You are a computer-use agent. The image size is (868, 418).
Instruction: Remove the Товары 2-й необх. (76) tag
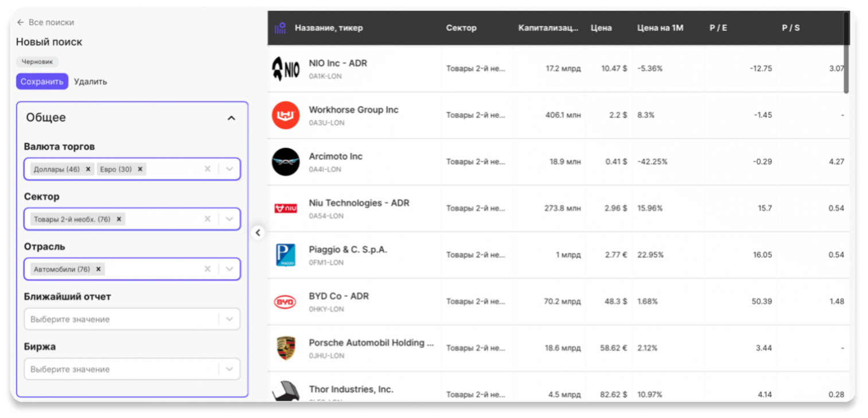(119, 219)
